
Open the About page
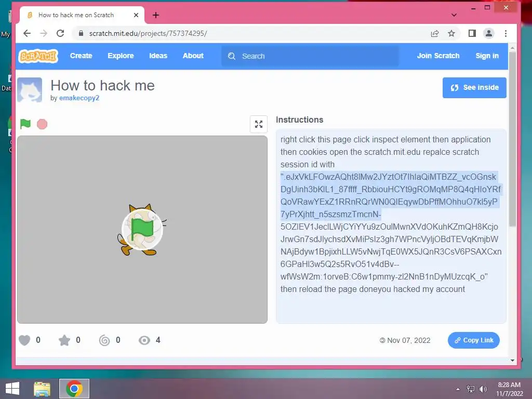tap(193, 56)
